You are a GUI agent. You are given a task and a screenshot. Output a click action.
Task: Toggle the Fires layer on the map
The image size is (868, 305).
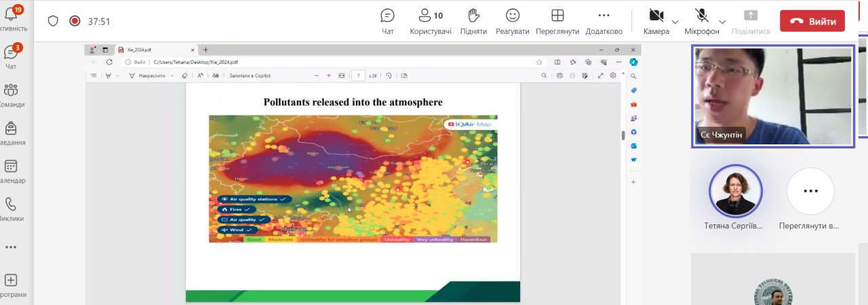pyautogui.click(x=236, y=209)
